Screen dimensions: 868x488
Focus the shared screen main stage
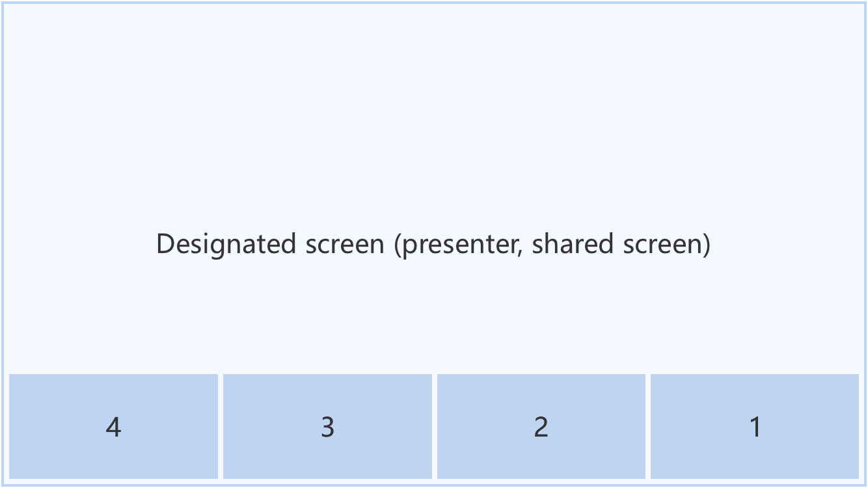click(433, 163)
